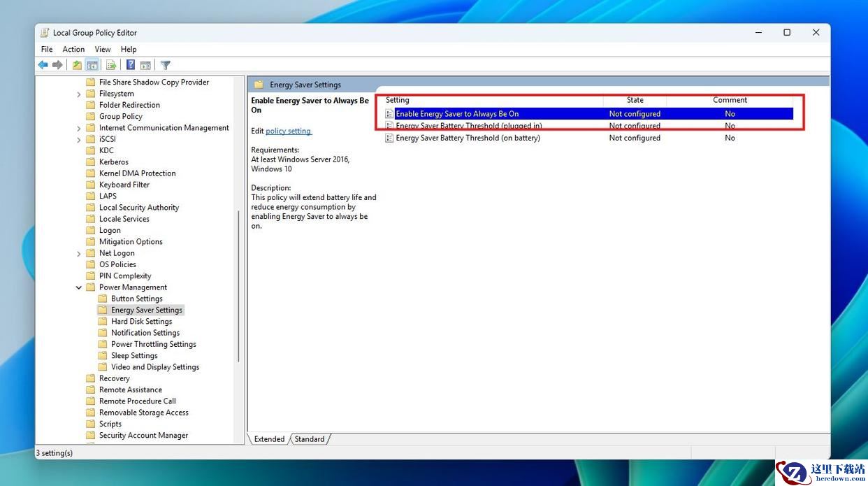
Task: Select Power Throttling Settings tree item
Action: pyautogui.click(x=154, y=344)
